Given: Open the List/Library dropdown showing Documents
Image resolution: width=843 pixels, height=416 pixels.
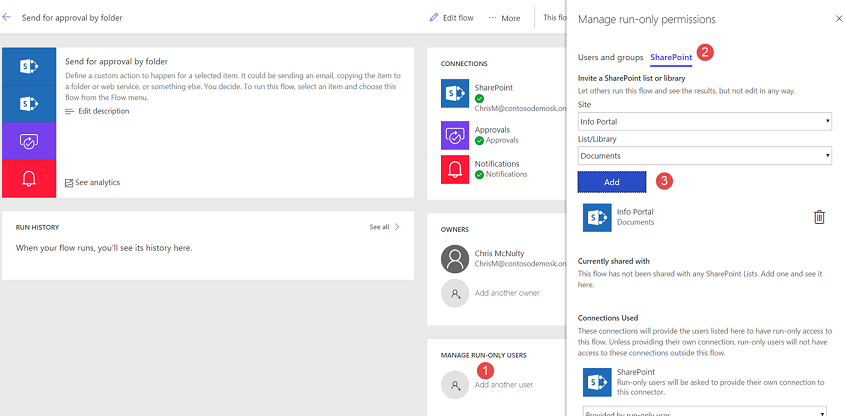Looking at the screenshot, I should 704,156.
